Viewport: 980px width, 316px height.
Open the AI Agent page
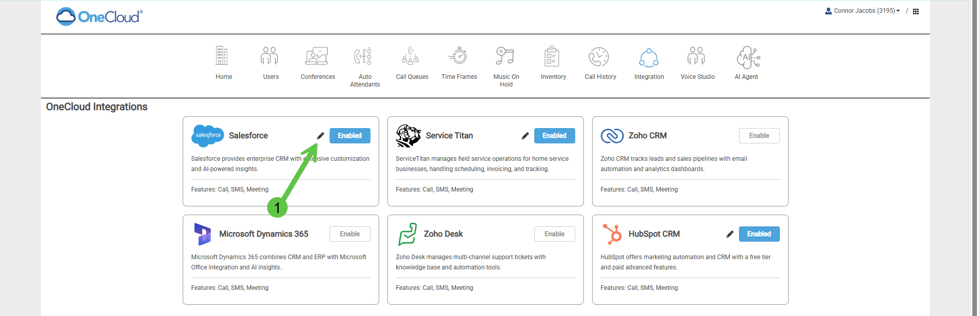pyautogui.click(x=747, y=57)
